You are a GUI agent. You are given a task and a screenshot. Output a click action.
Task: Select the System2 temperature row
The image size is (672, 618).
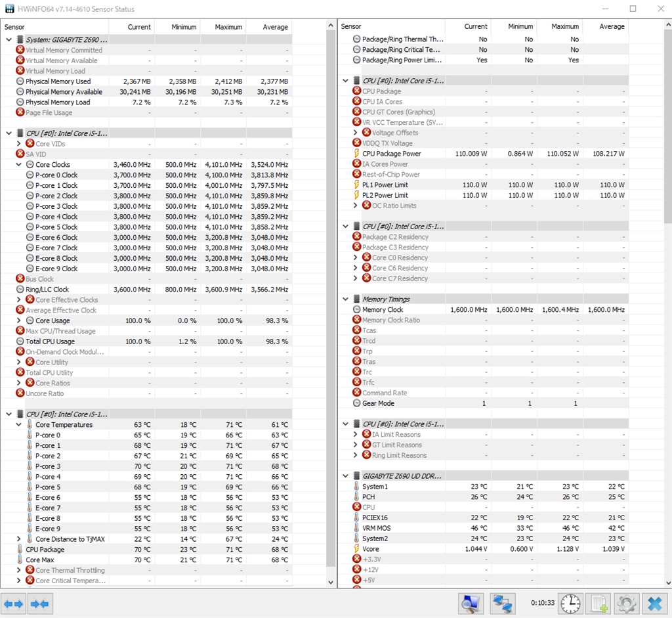(x=484, y=539)
